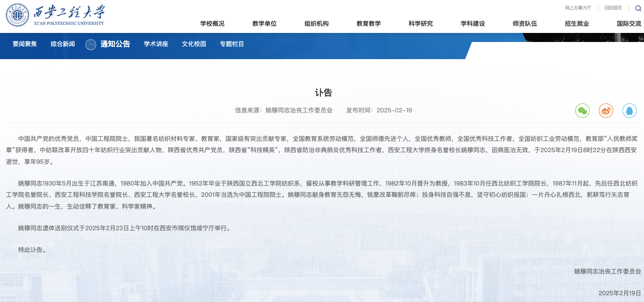Click the 网上办事大厅 link

(x=578, y=8)
